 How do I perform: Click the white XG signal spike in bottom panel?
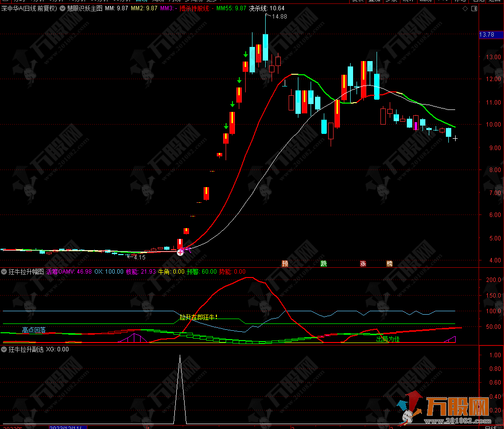180,389
